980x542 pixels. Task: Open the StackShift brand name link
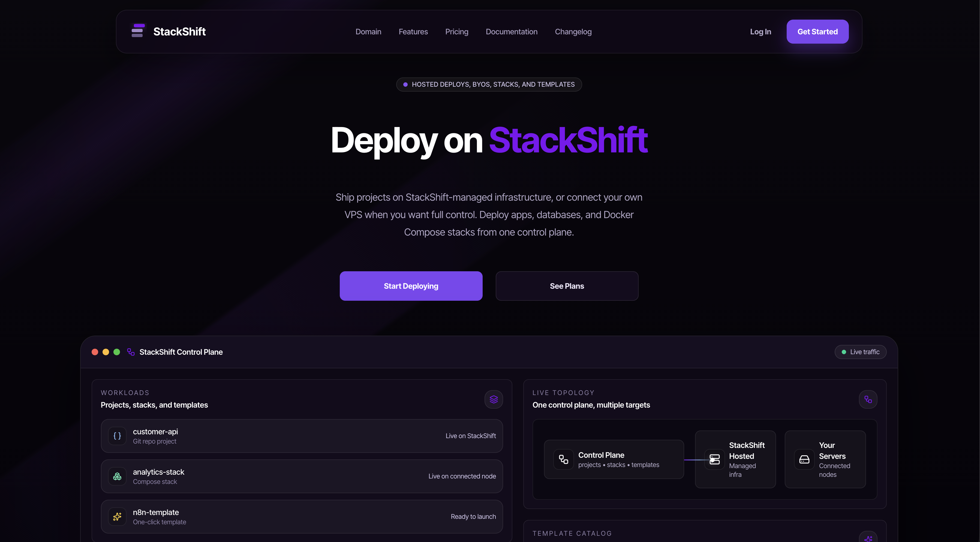click(179, 32)
